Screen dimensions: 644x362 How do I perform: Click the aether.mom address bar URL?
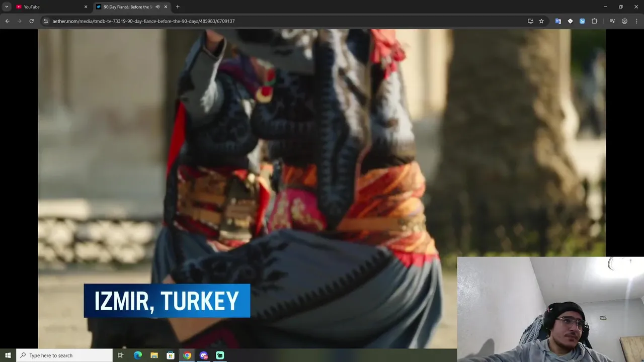[x=143, y=21]
